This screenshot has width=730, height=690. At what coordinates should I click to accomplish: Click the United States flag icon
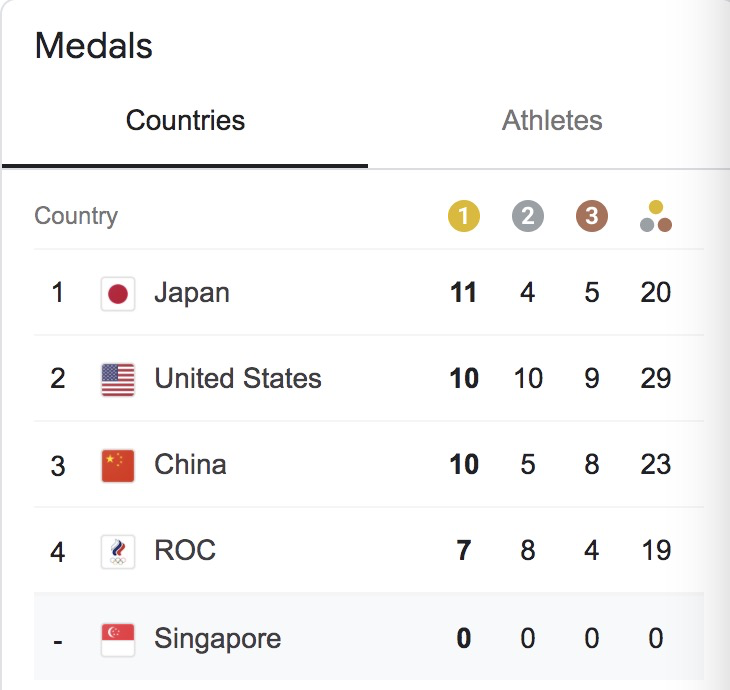118,379
